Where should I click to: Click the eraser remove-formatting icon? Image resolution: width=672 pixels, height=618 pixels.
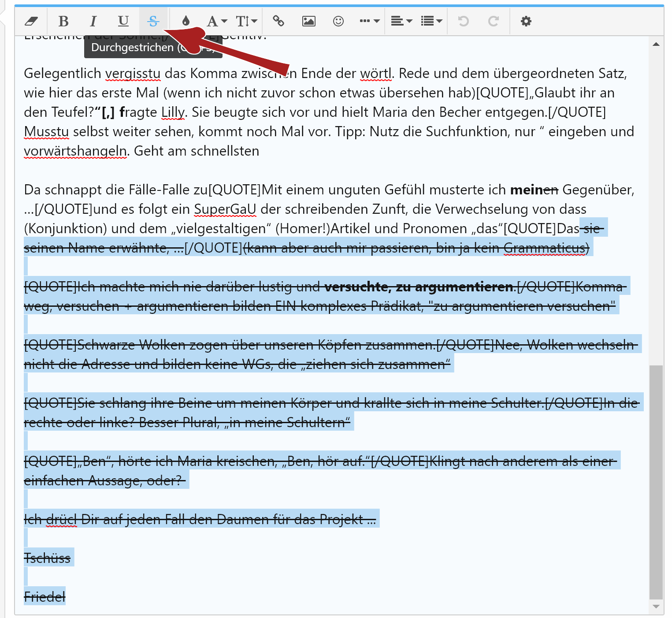pyautogui.click(x=31, y=21)
